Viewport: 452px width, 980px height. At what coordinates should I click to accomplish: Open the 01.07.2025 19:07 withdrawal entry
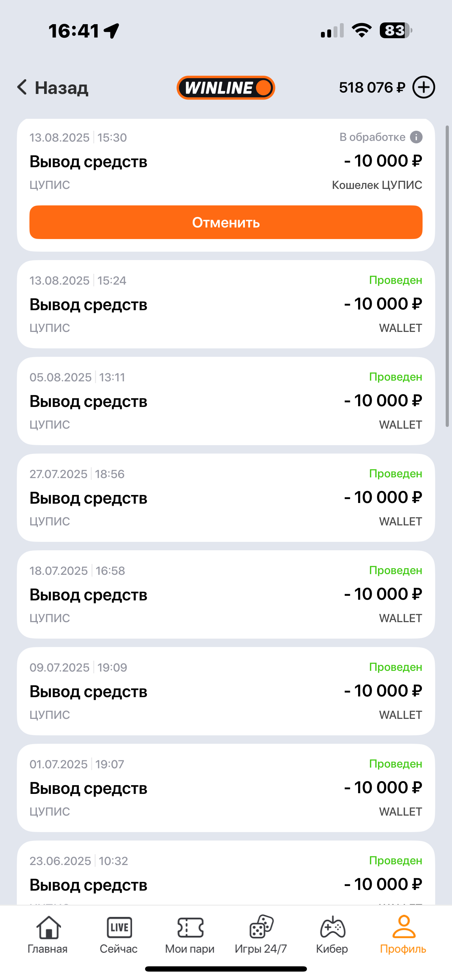[226, 788]
